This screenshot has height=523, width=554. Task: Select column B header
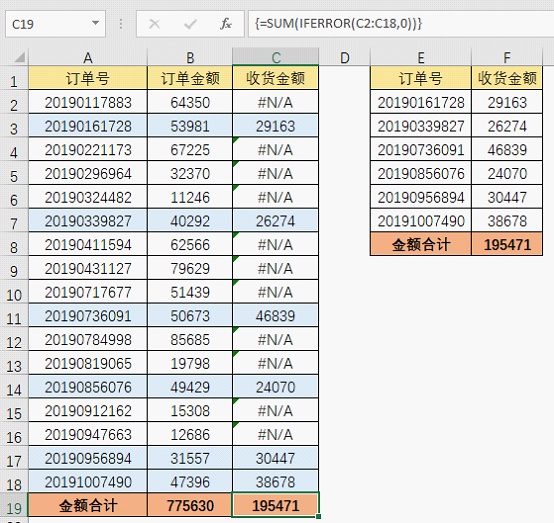[190, 57]
